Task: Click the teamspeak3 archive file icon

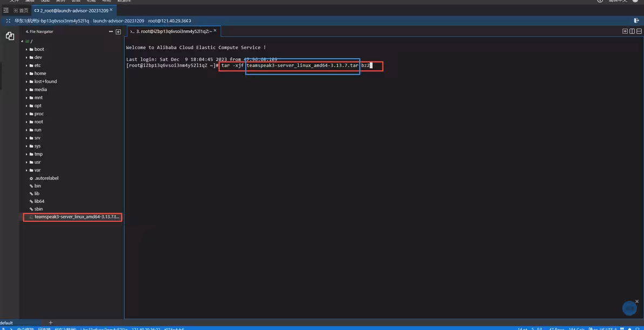Action: pyautogui.click(x=31, y=217)
